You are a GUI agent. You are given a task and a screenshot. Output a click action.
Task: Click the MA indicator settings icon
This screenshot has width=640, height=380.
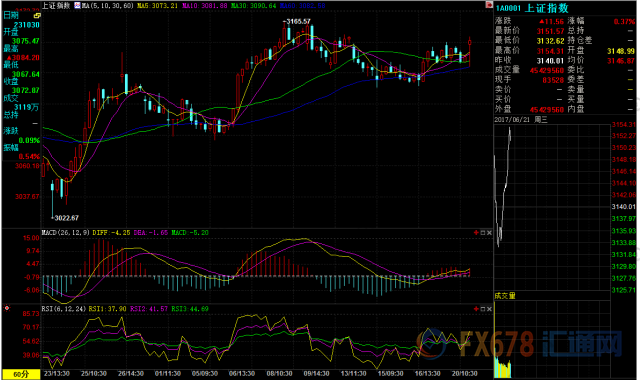(x=78, y=6)
